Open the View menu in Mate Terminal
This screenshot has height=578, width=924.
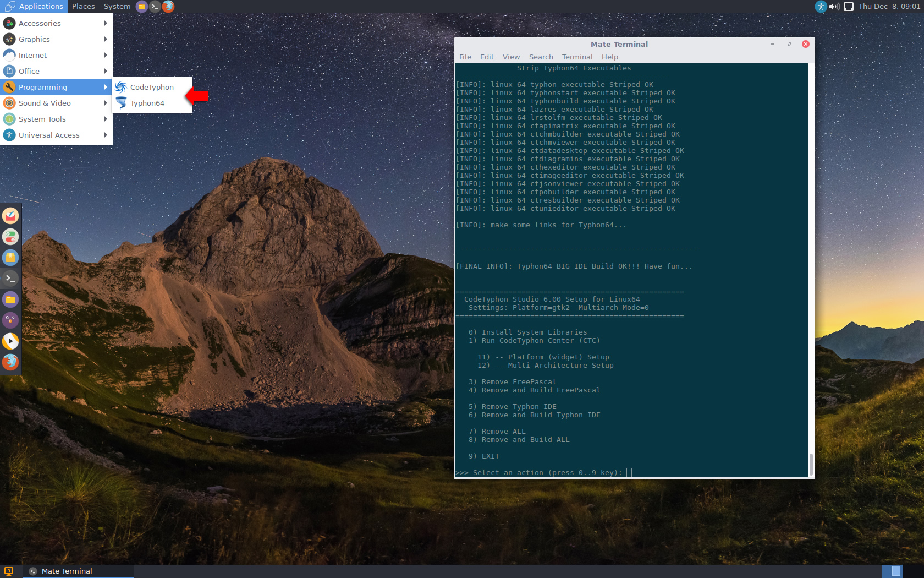tap(511, 57)
